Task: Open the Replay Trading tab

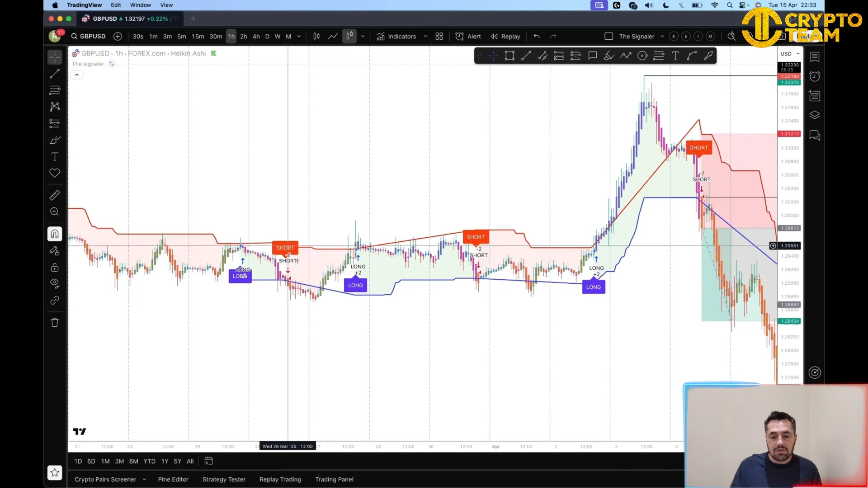Action: point(280,479)
